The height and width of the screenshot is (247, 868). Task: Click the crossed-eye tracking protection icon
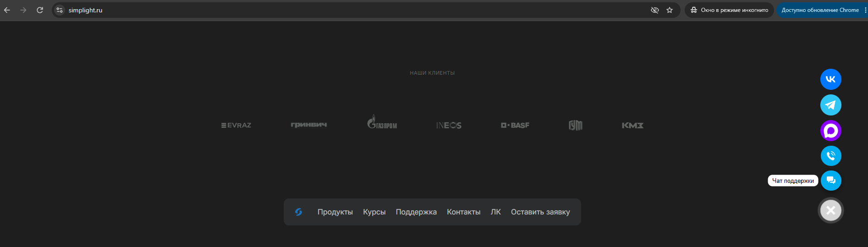coord(655,10)
